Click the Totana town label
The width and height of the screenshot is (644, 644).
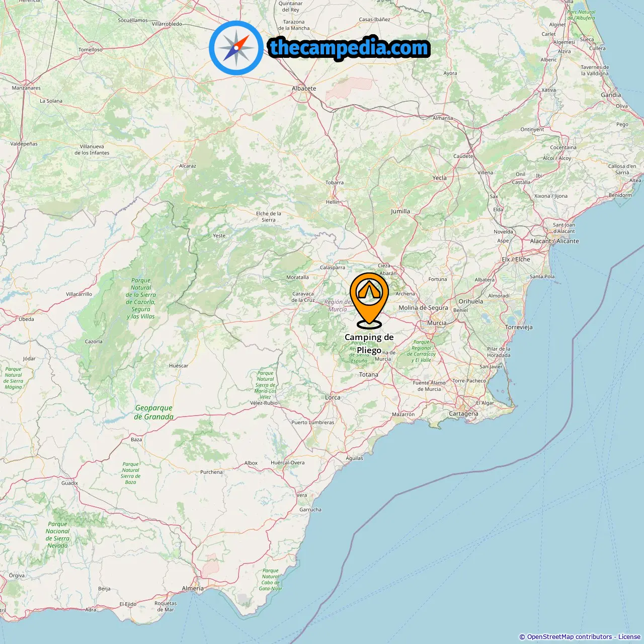click(x=368, y=375)
